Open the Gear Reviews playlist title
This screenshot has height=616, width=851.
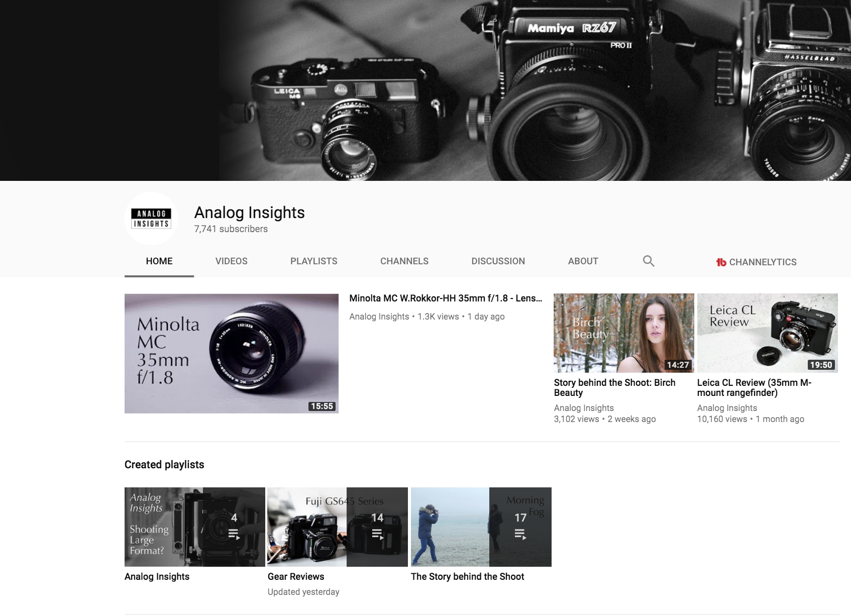coord(296,576)
